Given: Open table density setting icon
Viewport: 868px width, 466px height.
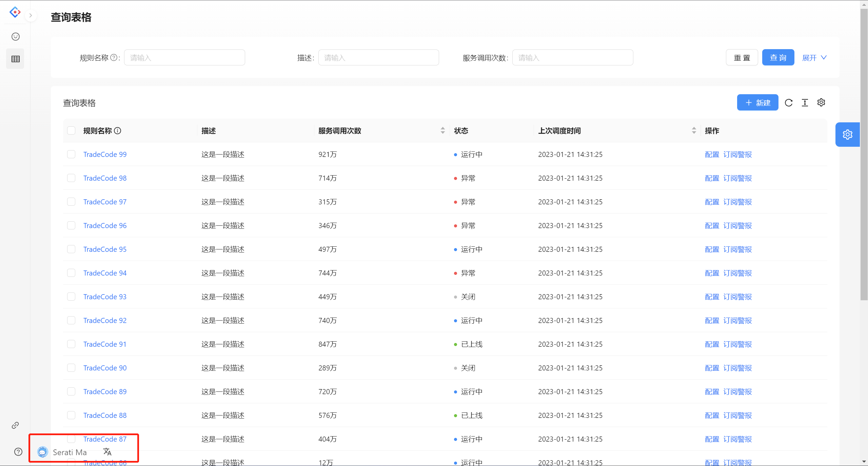Looking at the screenshot, I should [805, 103].
